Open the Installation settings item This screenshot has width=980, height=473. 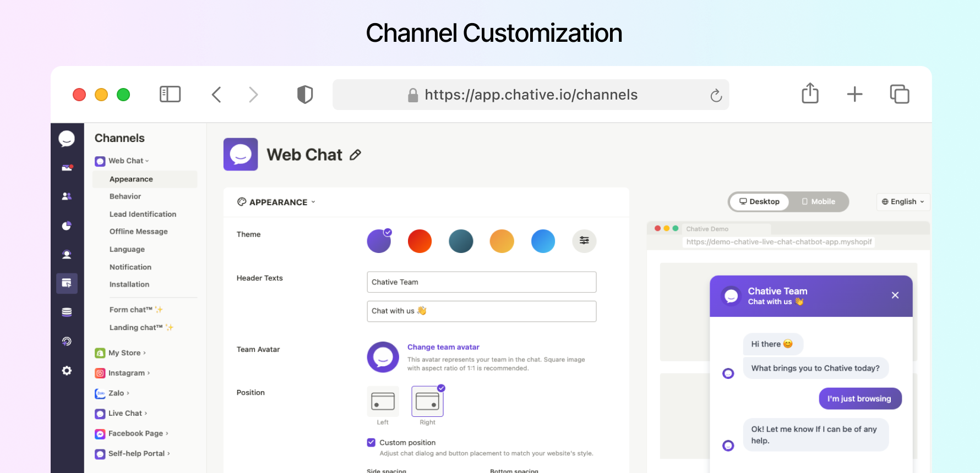tap(129, 284)
